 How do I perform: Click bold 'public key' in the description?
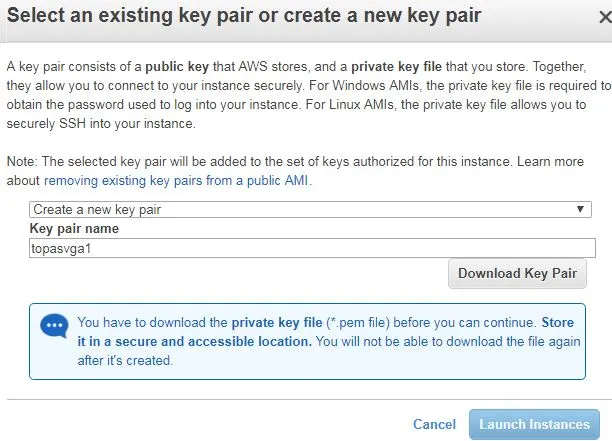pyautogui.click(x=177, y=67)
